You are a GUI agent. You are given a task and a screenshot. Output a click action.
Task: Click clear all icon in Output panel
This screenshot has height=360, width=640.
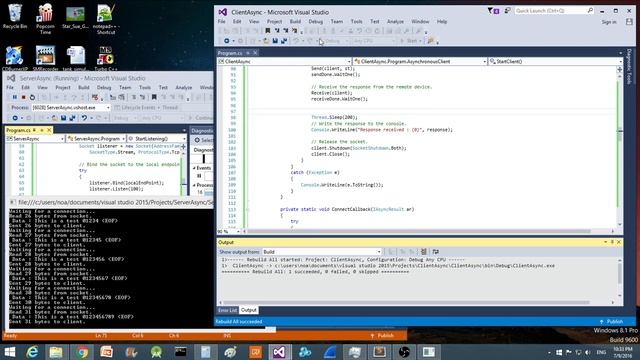(424, 252)
